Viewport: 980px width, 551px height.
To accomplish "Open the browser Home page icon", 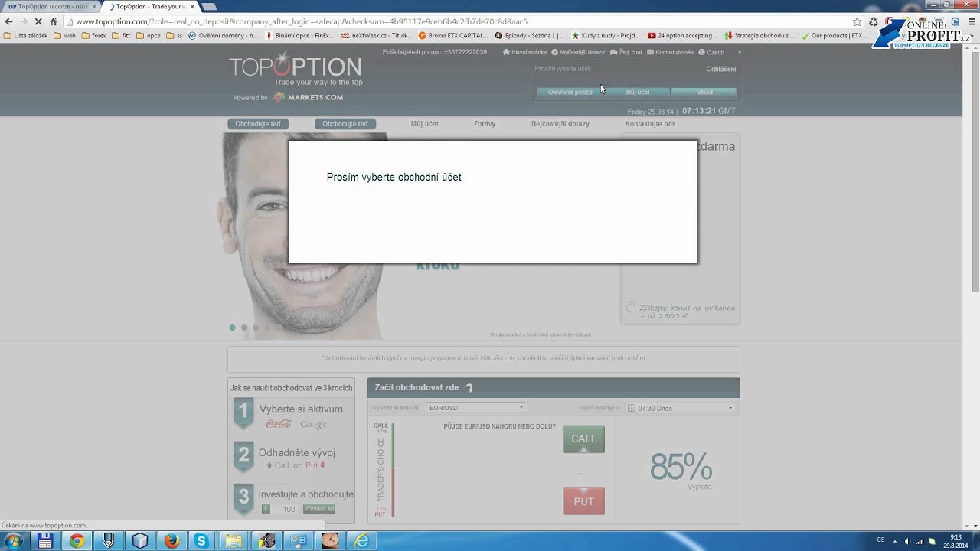I will coord(53,21).
